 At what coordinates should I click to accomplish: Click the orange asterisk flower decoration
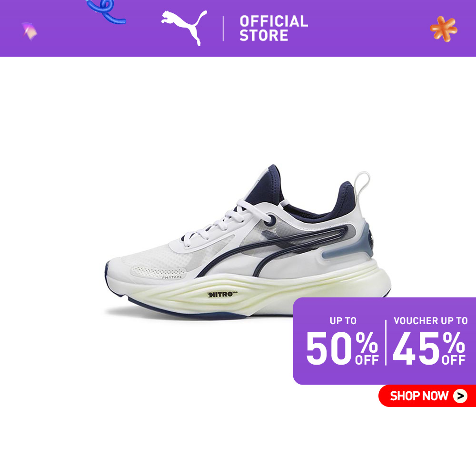[444, 29]
